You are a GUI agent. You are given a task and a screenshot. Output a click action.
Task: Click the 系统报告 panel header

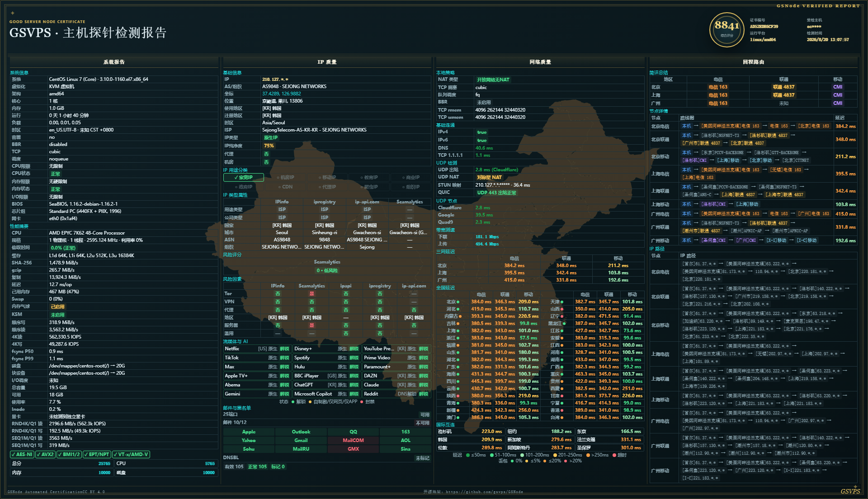pos(114,62)
